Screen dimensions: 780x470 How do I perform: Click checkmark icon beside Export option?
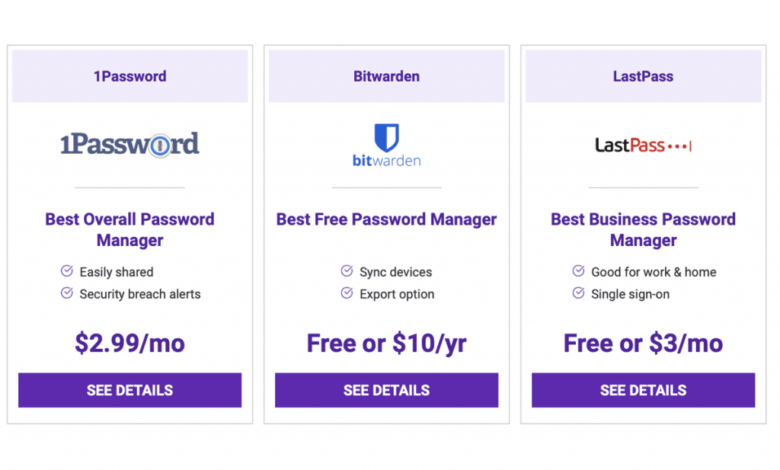347,293
